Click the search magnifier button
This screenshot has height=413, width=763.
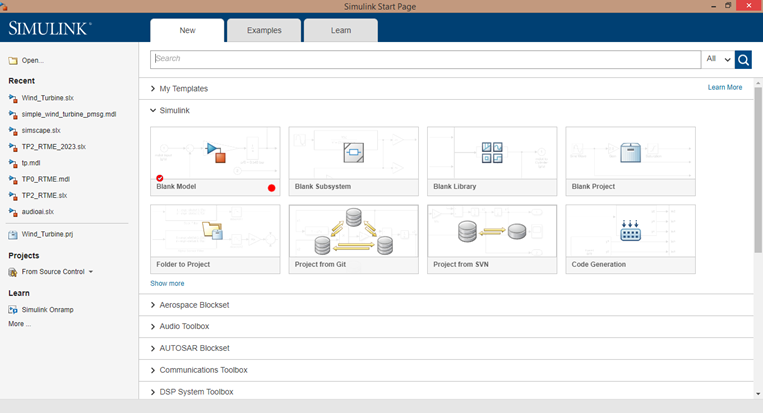743,60
